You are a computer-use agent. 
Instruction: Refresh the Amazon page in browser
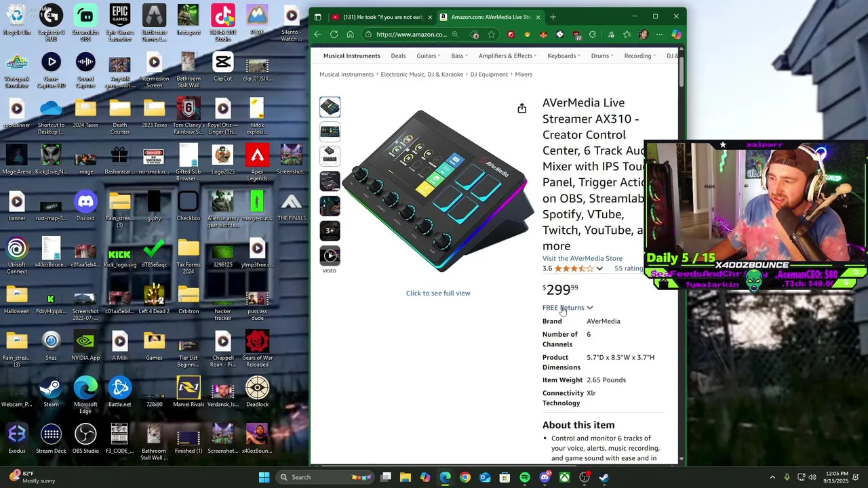point(334,35)
